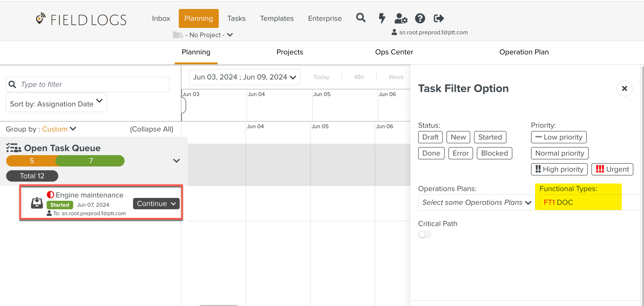Open the Select some Operations Plans dropdown
The image size is (644, 306).
pos(476,203)
